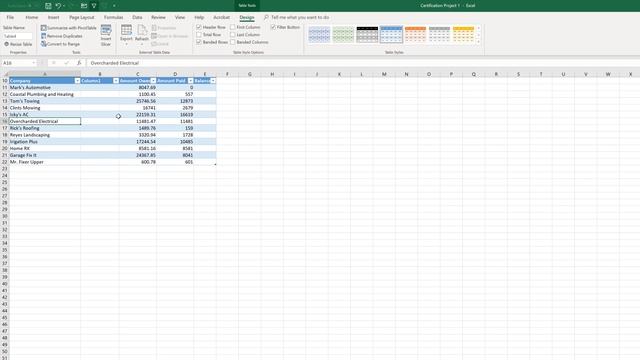This screenshot has height=360, width=640.
Task: Apply the black header table style
Action: point(367,35)
